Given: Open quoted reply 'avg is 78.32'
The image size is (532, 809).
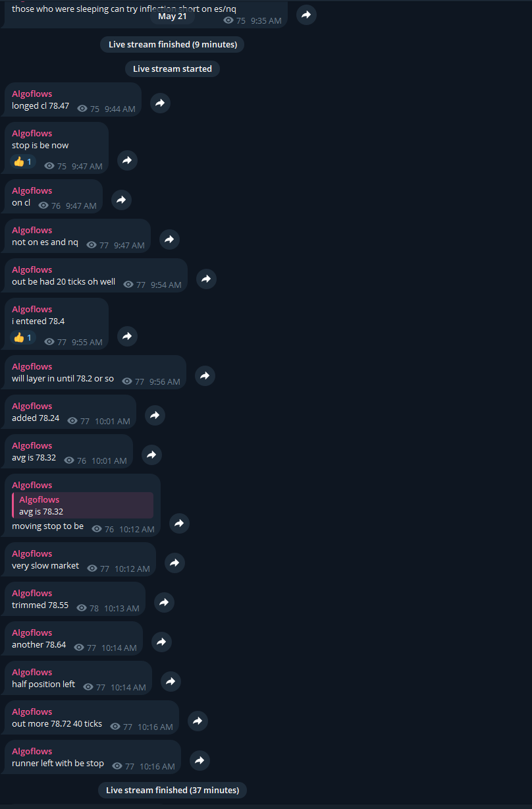Looking at the screenshot, I should coord(82,505).
